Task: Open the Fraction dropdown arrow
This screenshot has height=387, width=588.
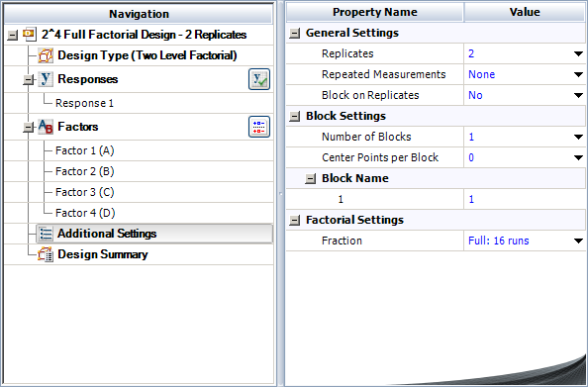Action: 578,241
